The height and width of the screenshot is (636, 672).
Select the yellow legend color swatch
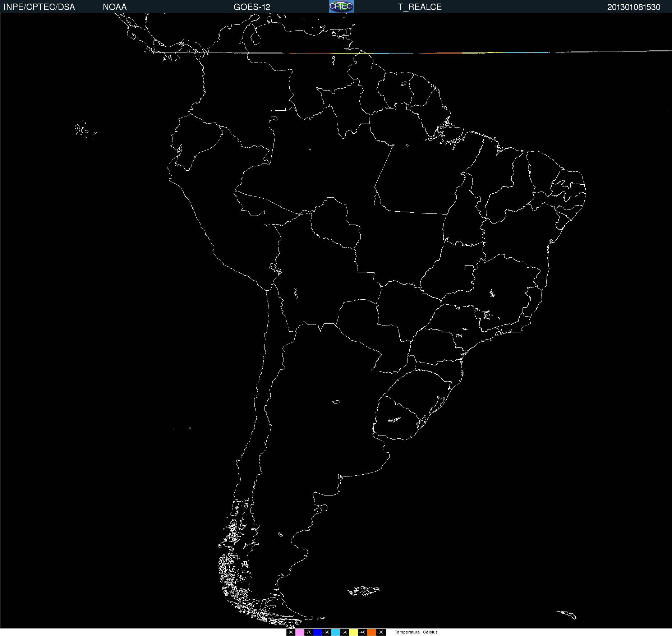tap(354, 632)
